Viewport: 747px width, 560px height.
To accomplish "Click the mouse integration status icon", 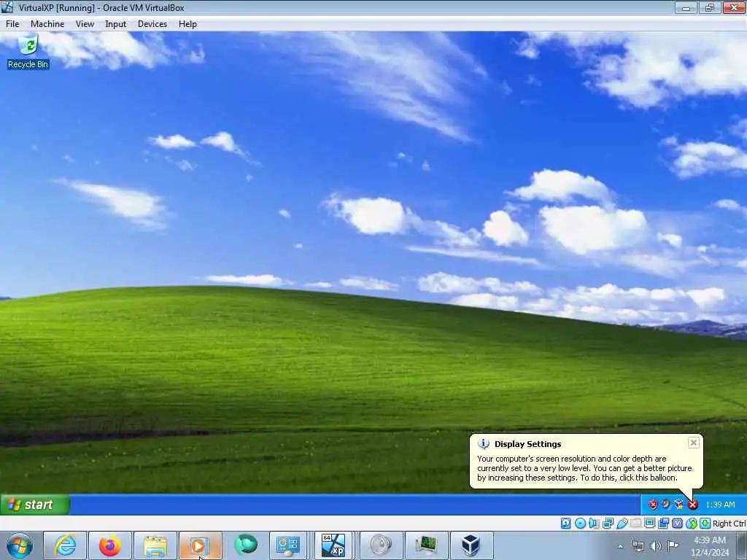I will coord(692,524).
